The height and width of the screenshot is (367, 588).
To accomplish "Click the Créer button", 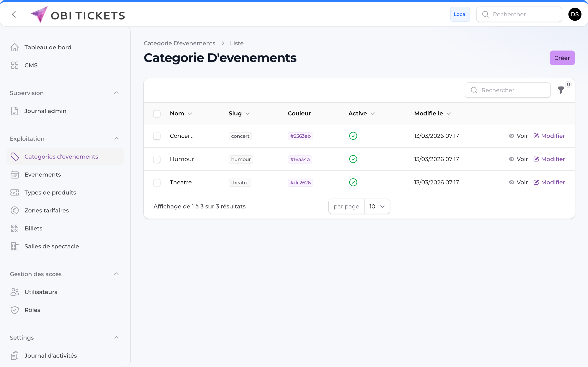I will coord(562,58).
